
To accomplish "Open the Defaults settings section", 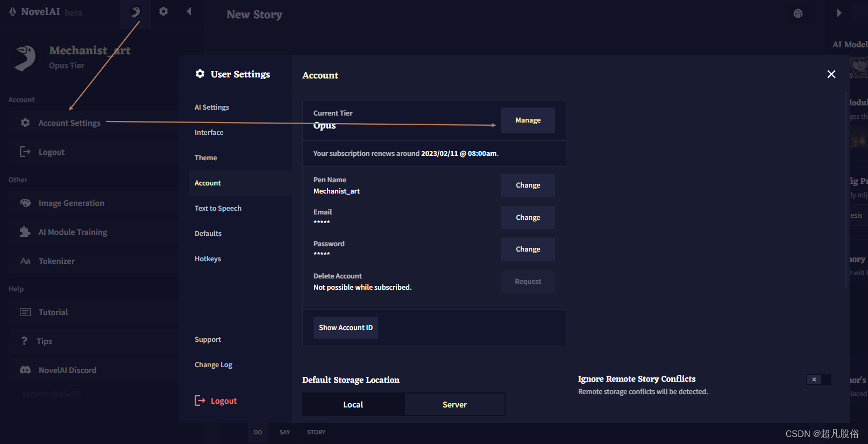I will [x=208, y=234].
